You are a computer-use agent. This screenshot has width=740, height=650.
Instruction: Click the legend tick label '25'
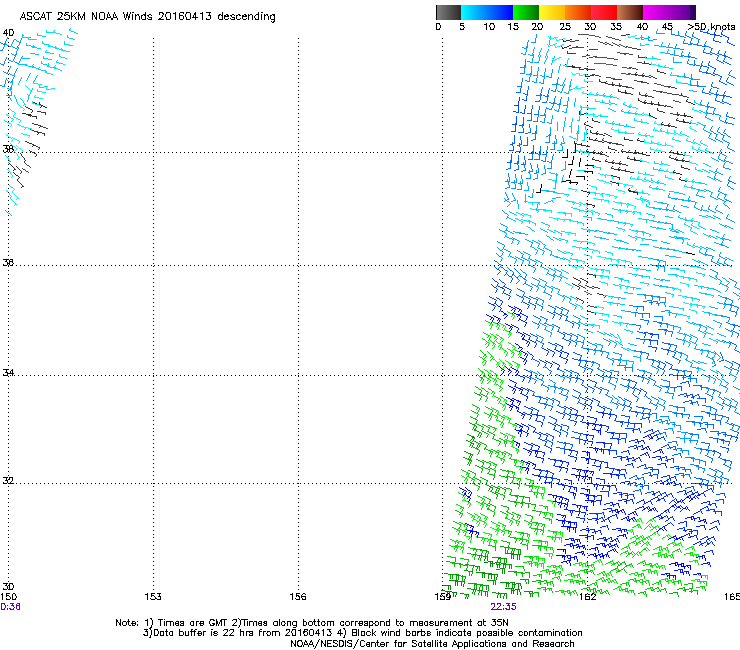pos(565,27)
